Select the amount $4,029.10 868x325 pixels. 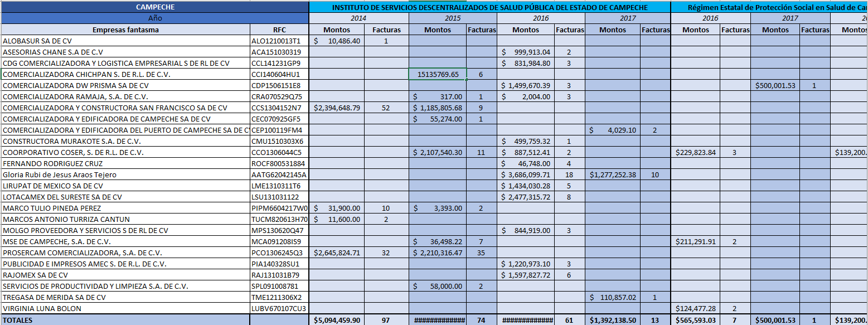tap(613, 130)
